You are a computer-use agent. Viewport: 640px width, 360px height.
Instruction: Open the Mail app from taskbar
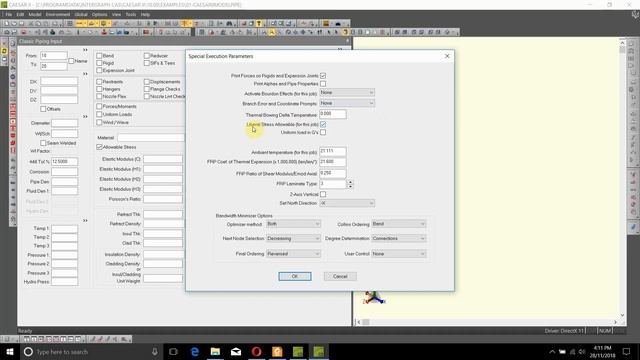[x=236, y=351]
